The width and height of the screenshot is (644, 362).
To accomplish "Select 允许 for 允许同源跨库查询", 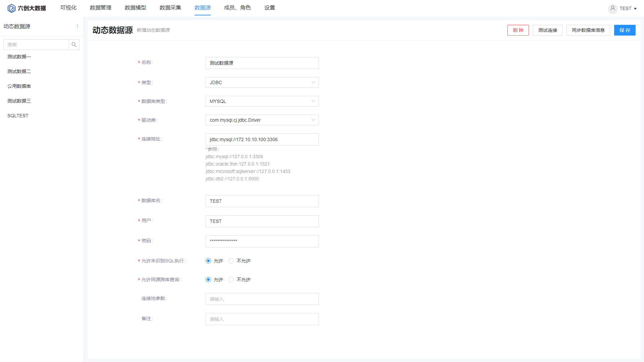I will click(x=208, y=280).
